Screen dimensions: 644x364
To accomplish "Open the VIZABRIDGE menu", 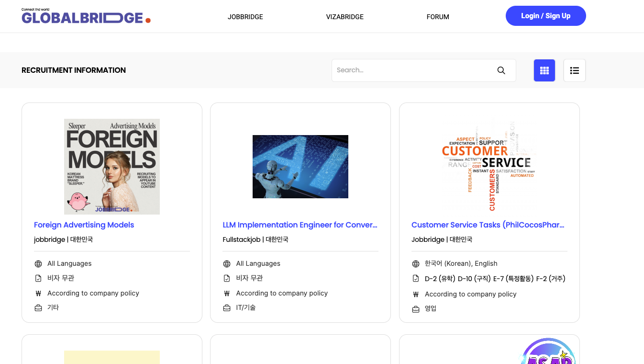I will 345,17.
